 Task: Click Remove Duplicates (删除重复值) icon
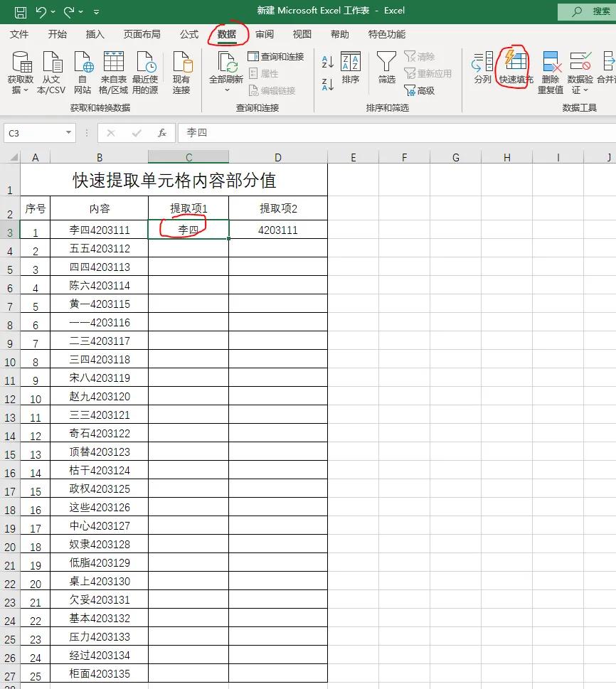(551, 61)
